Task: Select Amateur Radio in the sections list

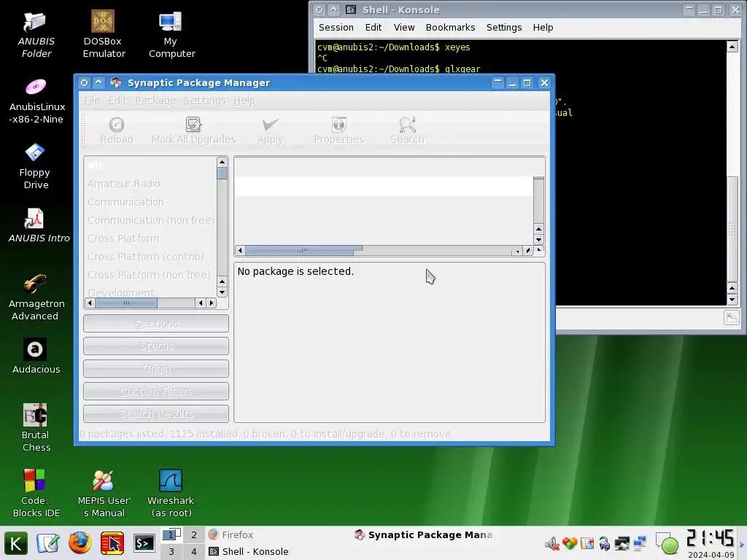Action: 124,184
